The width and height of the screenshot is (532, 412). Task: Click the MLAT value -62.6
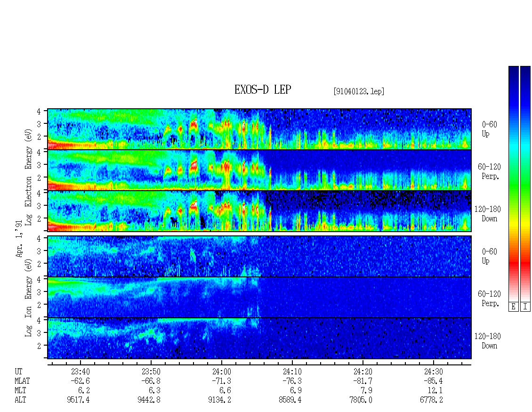tap(81, 381)
